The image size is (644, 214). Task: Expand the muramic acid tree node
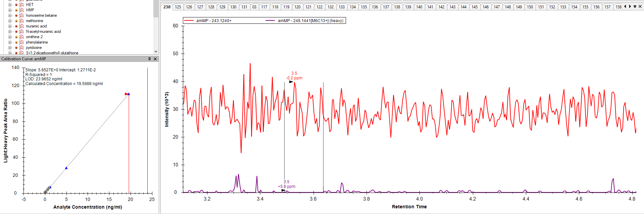tap(10, 26)
